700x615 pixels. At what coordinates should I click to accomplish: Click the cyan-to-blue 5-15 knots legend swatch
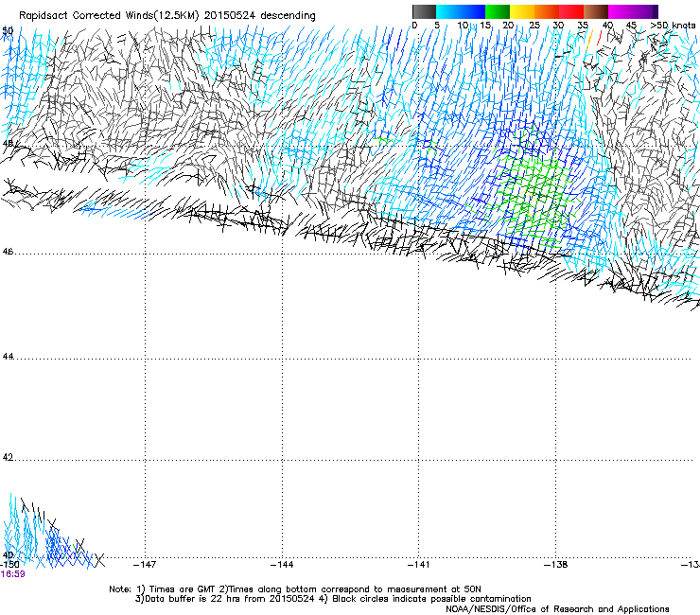461,11
